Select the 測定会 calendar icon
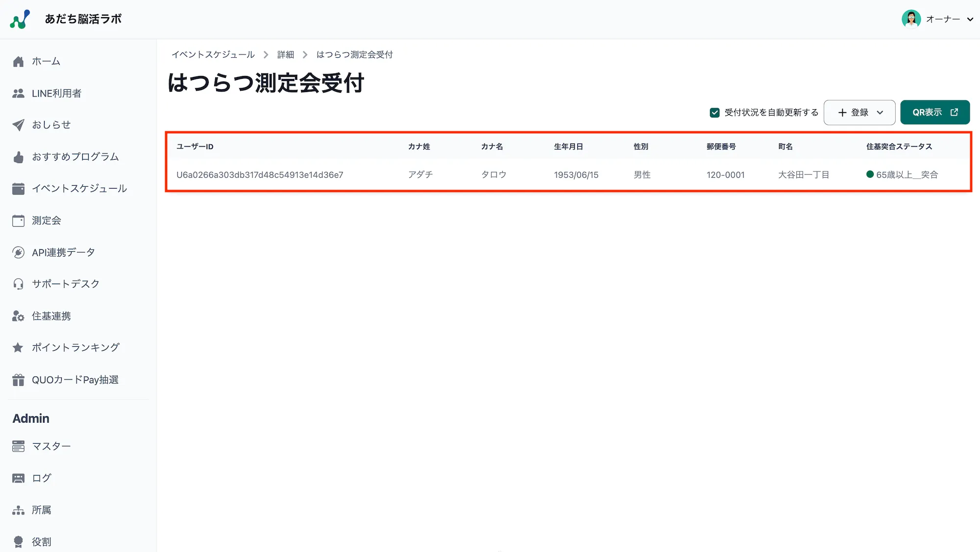Screen dimensions: 980x552 point(18,220)
